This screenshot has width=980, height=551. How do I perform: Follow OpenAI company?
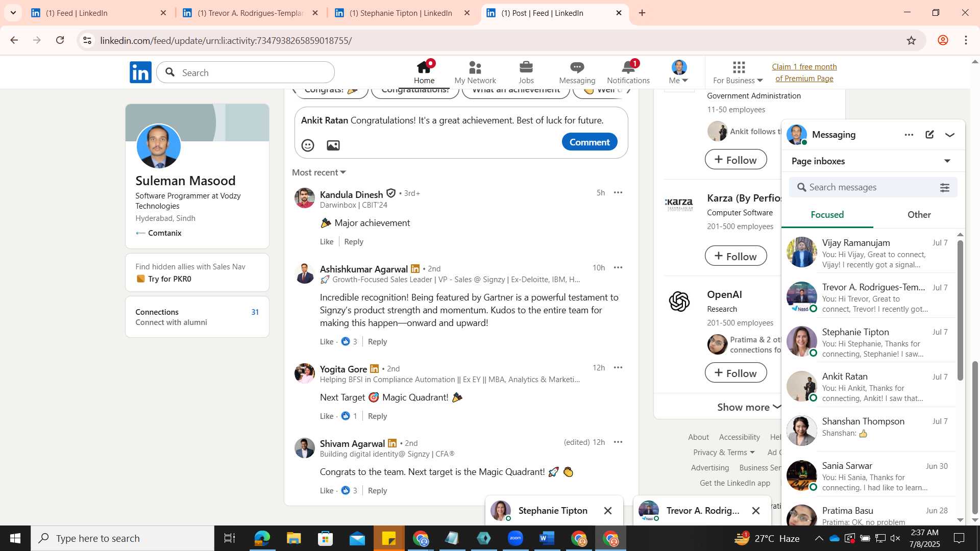pyautogui.click(x=736, y=373)
